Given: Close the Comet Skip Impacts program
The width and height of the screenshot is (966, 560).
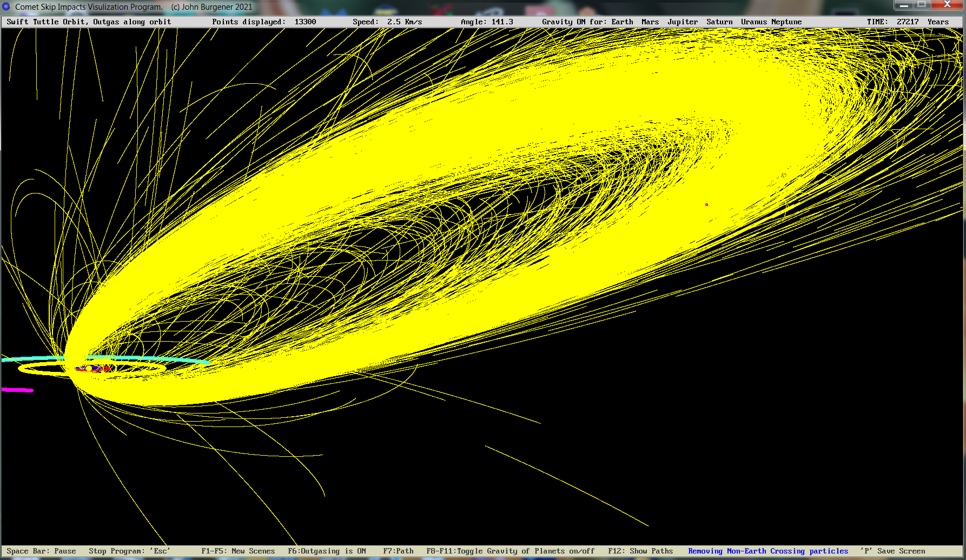Looking at the screenshot, I should coord(947,5).
